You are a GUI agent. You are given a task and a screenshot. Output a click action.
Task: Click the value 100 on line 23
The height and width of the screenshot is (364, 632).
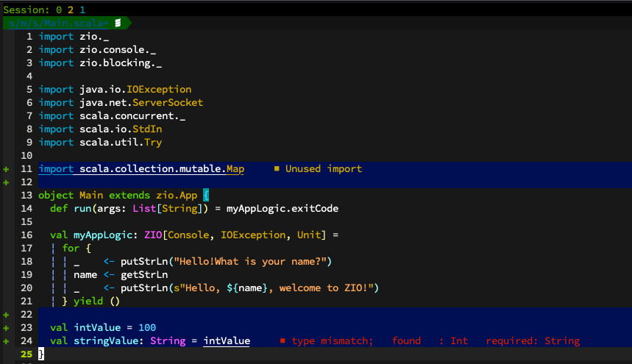coord(147,327)
